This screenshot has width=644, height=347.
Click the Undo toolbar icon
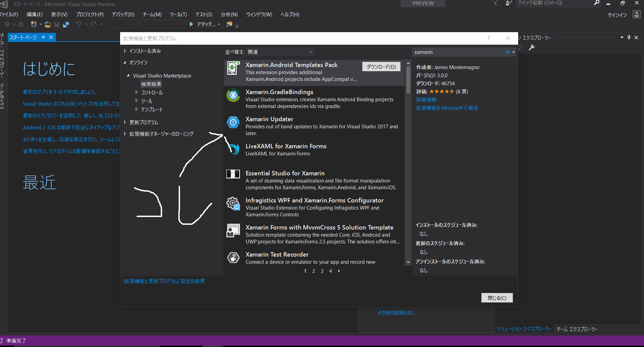pos(79,24)
